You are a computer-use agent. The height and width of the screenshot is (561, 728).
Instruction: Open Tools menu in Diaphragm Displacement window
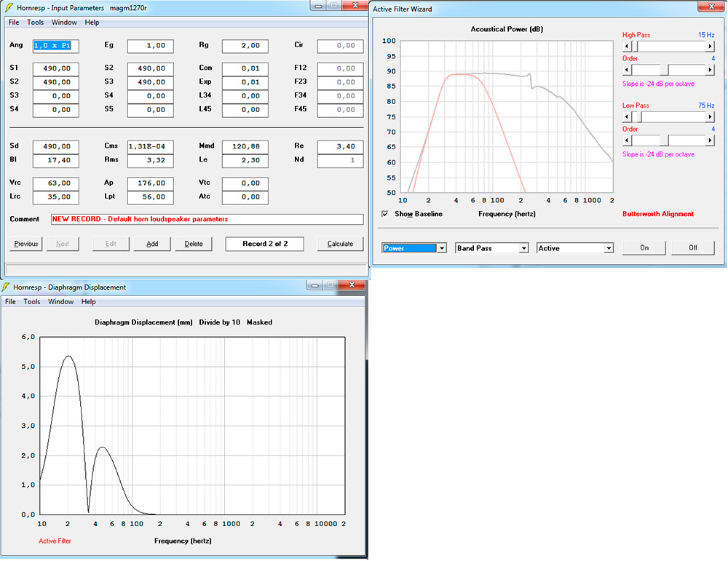coord(32,302)
